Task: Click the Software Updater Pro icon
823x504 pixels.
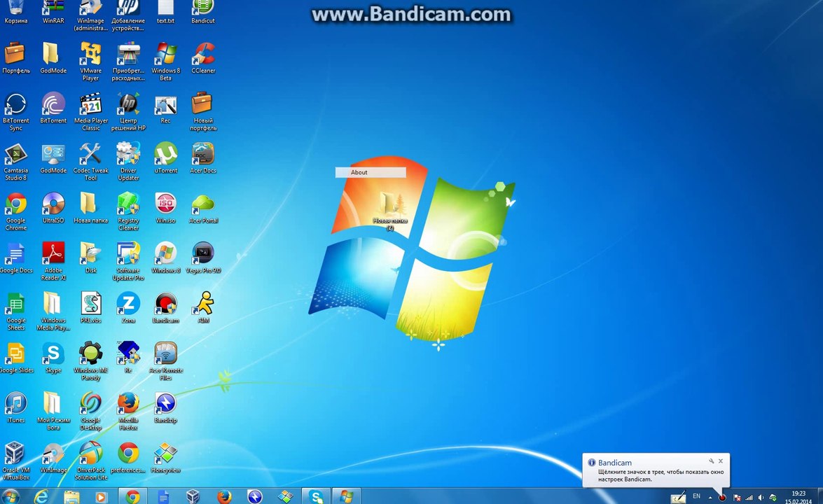Action: 128,261
